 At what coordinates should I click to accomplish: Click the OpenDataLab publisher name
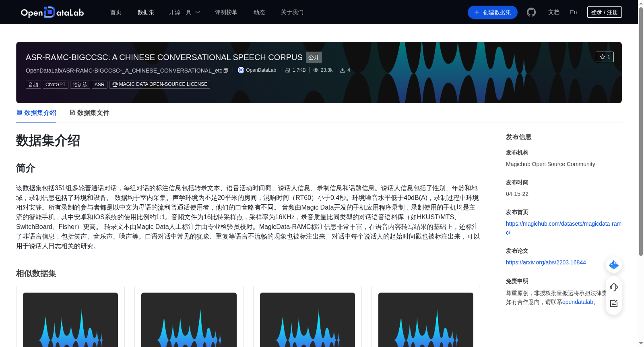pyautogui.click(x=261, y=70)
